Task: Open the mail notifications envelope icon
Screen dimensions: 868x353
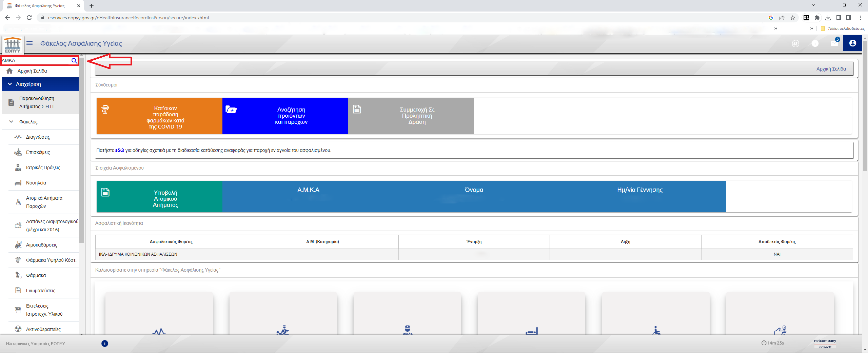Action: [834, 43]
